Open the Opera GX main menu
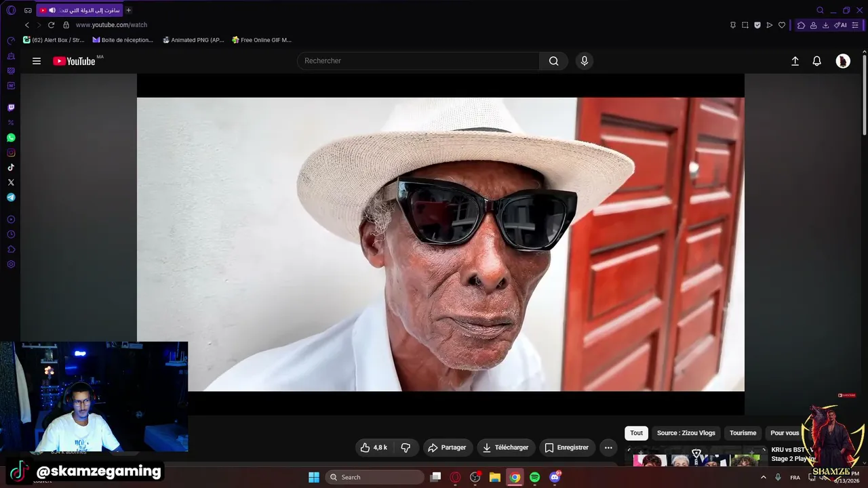The height and width of the screenshot is (488, 868). 11,10
